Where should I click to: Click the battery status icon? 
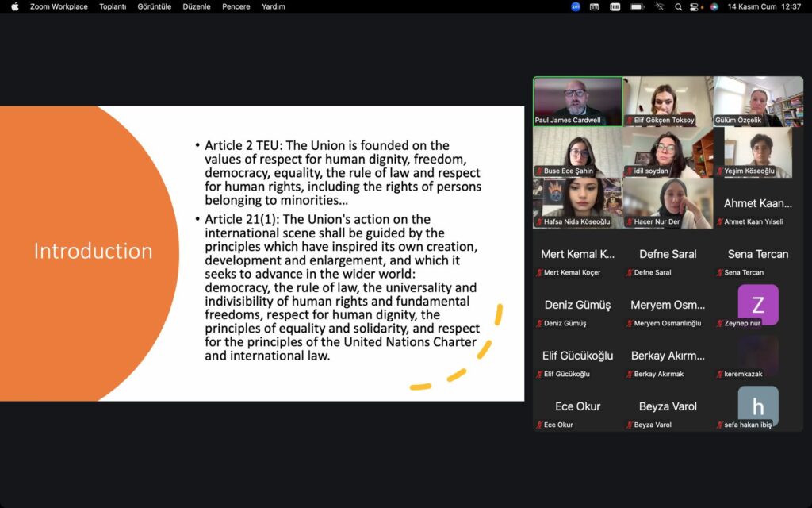(x=637, y=6)
